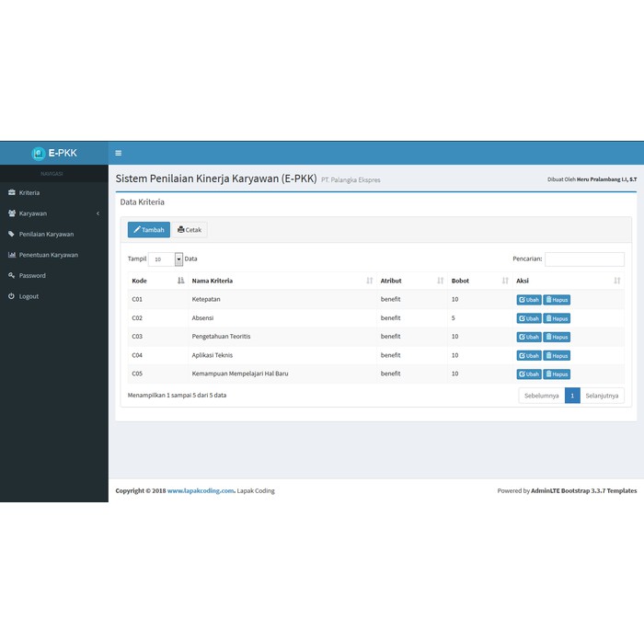This screenshot has width=644, height=644.
Task: Toggle the sidebar hamburger menu icon
Action: (118, 153)
